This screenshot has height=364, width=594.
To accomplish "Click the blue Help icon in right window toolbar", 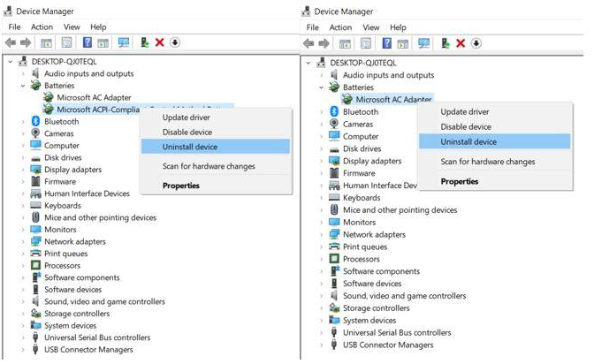I will click(386, 42).
